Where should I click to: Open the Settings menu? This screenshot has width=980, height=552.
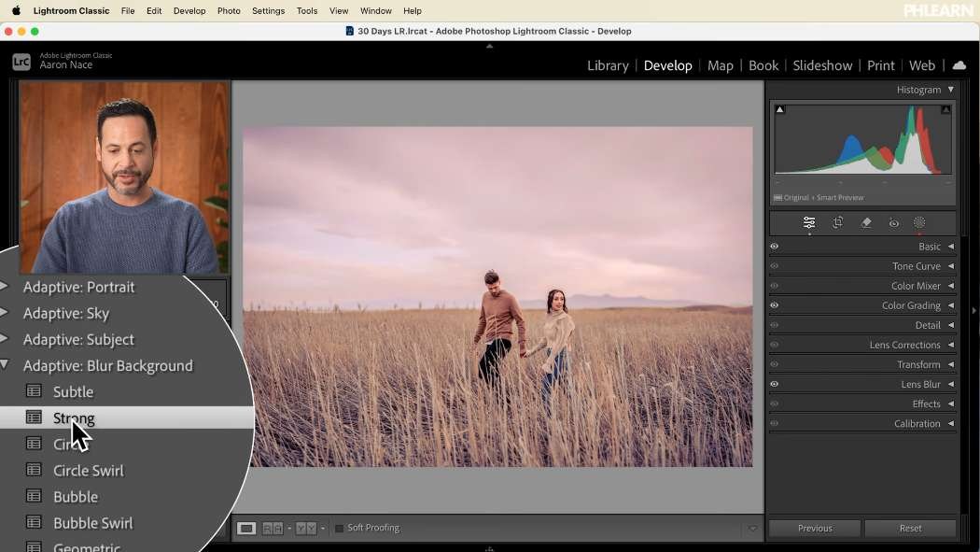pos(268,10)
